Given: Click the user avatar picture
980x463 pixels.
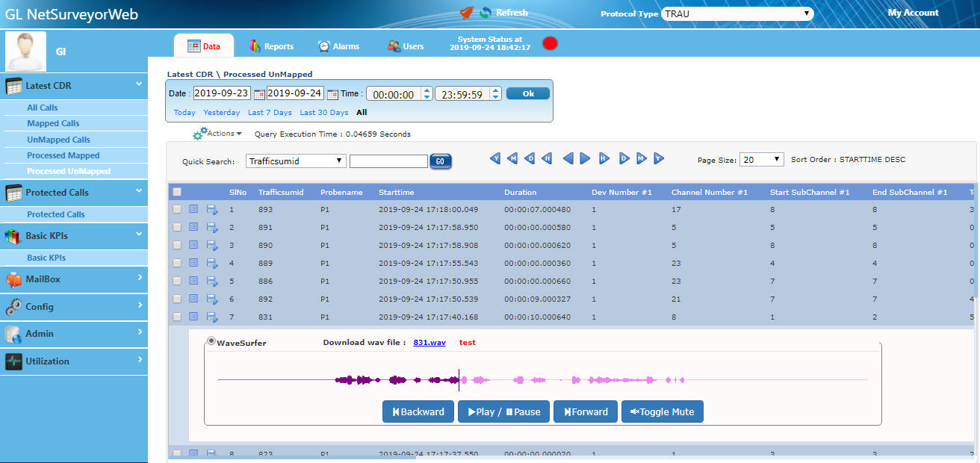Looking at the screenshot, I should (25, 52).
